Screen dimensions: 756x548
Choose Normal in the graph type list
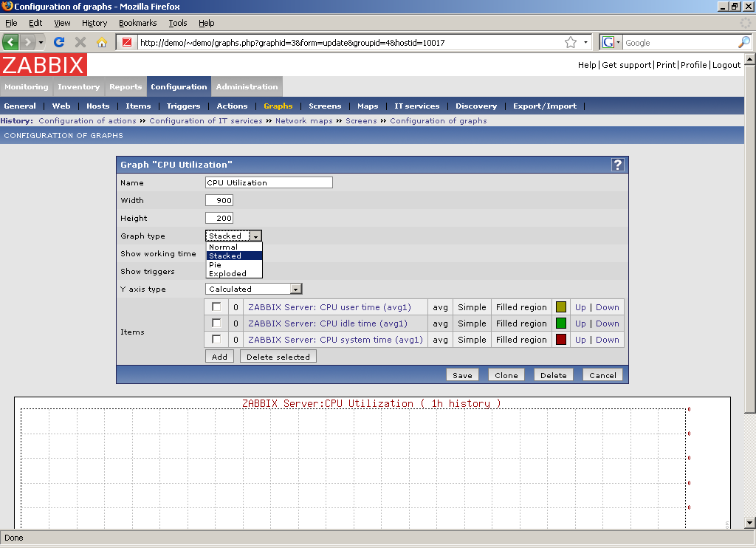coord(234,247)
